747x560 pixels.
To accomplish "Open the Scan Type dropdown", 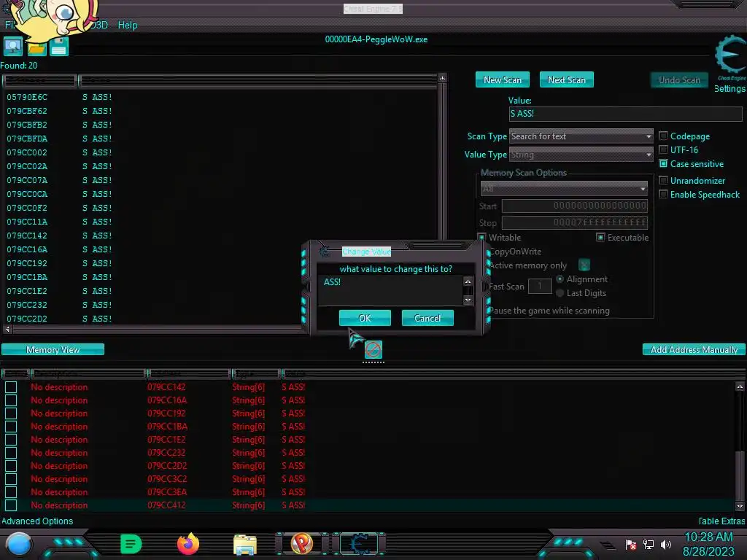I will click(x=581, y=136).
